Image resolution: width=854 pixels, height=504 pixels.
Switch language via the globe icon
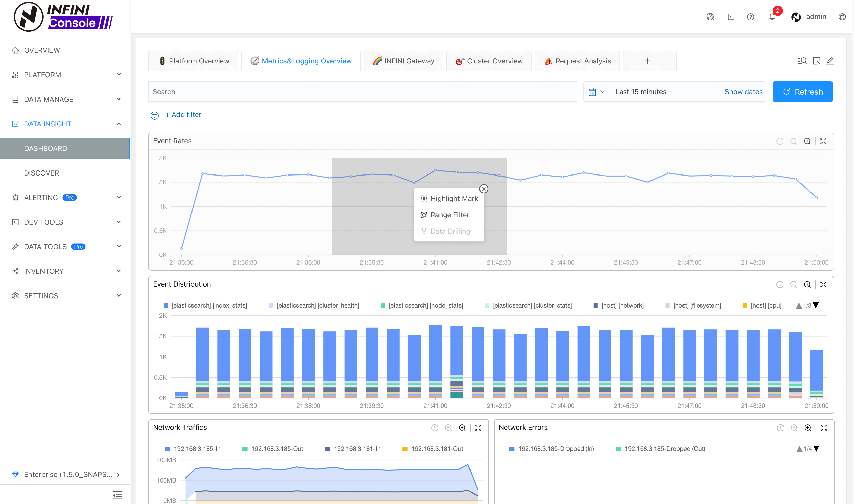[842, 17]
